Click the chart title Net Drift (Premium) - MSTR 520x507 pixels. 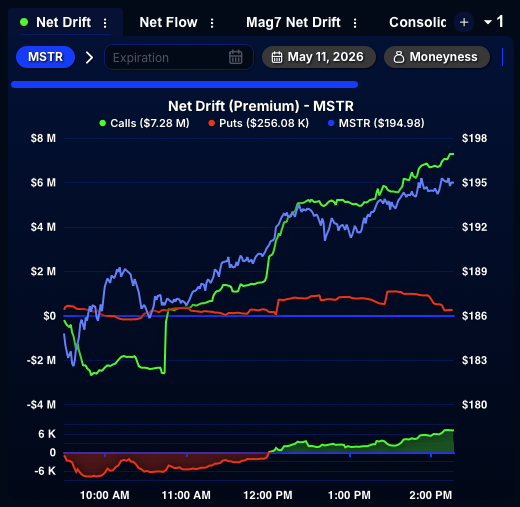(261, 106)
